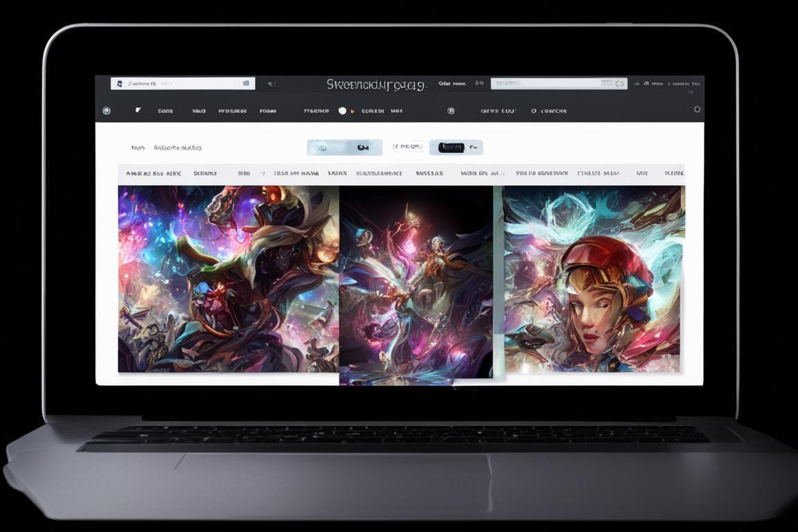The image size is (798, 532).
Task: Click the ring icon at far right of navigation bar
Action: pyautogui.click(x=697, y=109)
